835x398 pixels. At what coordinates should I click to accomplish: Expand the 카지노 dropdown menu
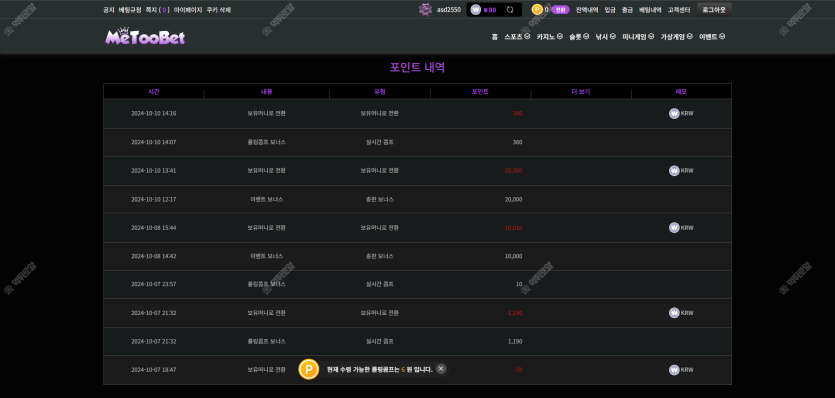pyautogui.click(x=550, y=37)
